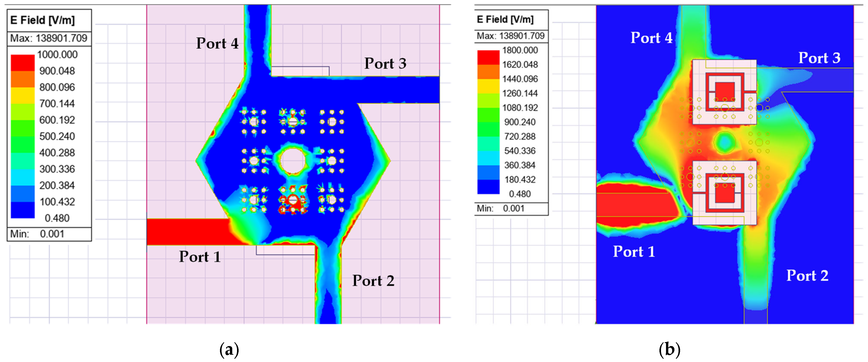868x362 pixels.
Task: Click the red 1000.000 legend swatch in plot (a)
Action: coord(23,63)
